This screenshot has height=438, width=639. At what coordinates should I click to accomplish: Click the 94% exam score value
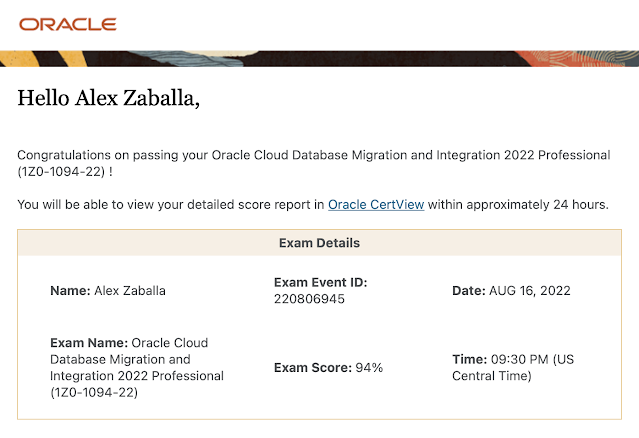(x=369, y=368)
